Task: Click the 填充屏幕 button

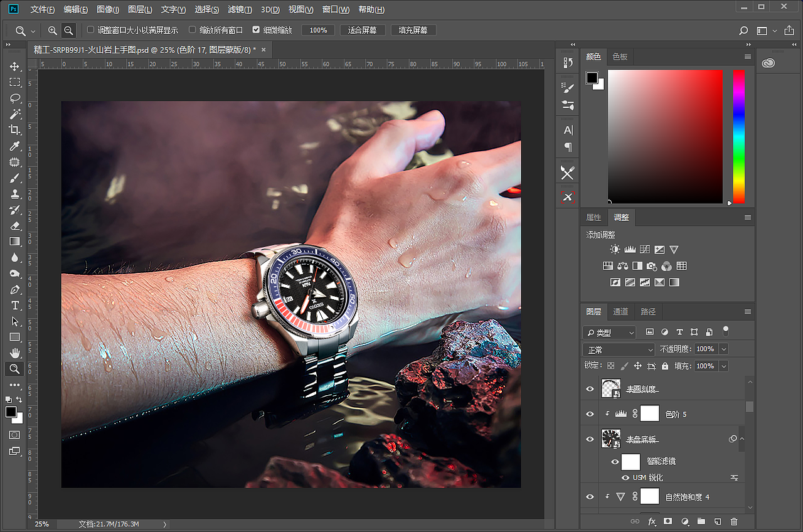Action: click(x=413, y=30)
